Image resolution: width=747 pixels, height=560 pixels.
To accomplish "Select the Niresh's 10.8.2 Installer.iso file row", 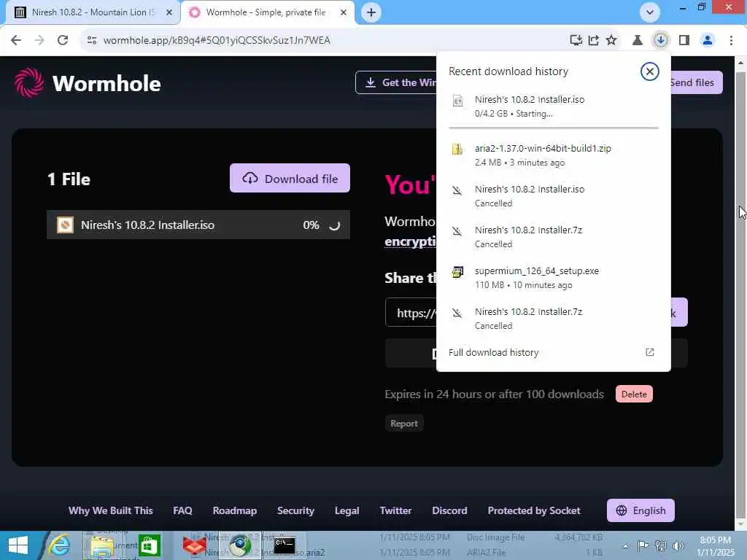I will pyautogui.click(x=198, y=225).
